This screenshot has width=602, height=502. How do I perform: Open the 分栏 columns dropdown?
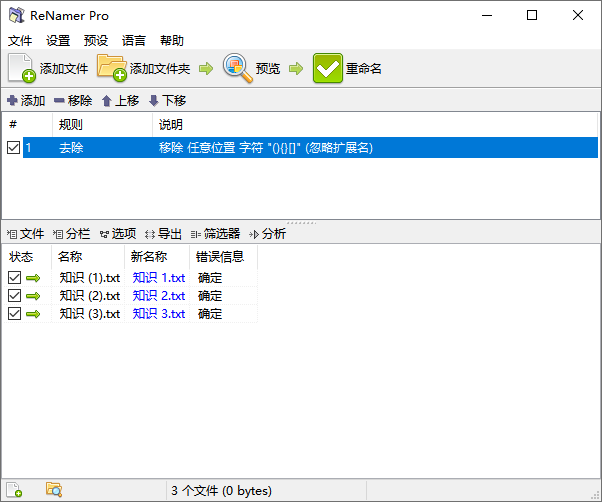(72, 234)
